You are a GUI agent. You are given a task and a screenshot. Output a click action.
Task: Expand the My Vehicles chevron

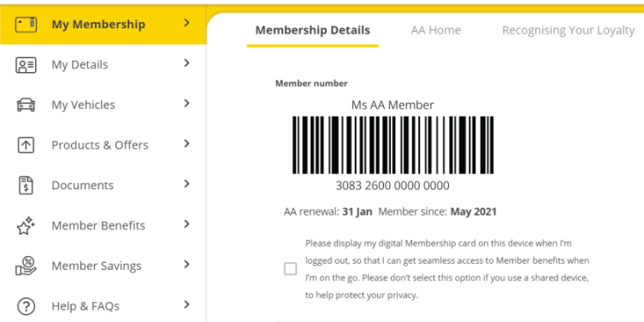(x=187, y=104)
